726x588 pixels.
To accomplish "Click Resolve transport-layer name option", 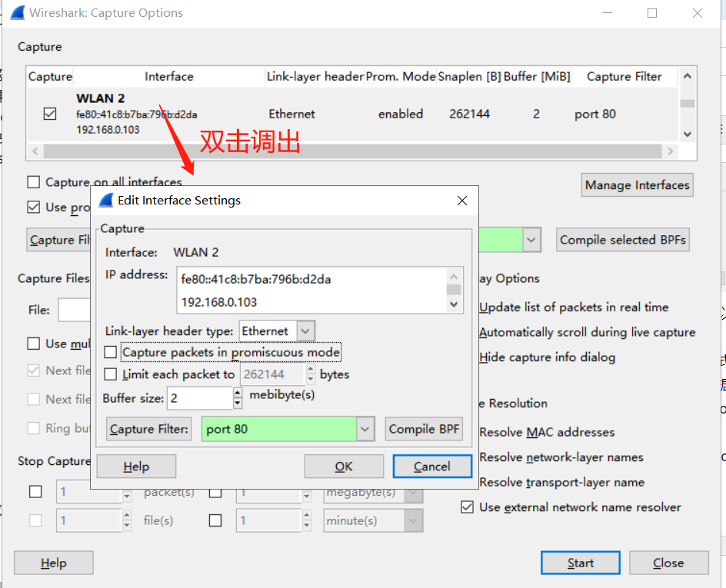I will point(561,482).
